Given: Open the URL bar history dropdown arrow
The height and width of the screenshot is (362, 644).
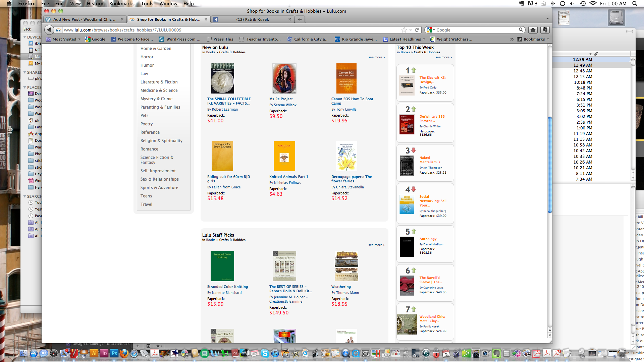Looking at the screenshot, I should (x=411, y=30).
